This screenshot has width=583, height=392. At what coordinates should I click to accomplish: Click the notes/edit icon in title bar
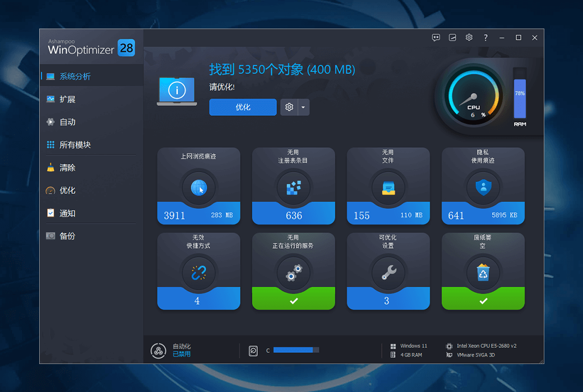click(452, 38)
